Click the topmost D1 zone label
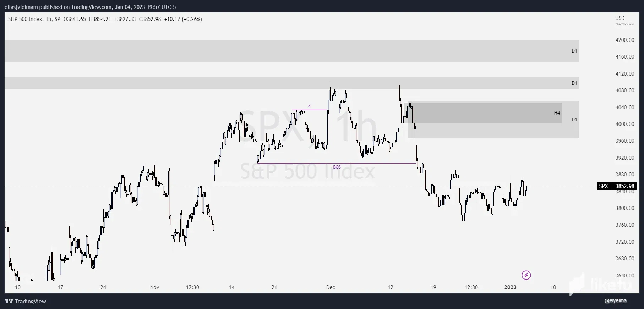The image size is (644, 309). (574, 51)
